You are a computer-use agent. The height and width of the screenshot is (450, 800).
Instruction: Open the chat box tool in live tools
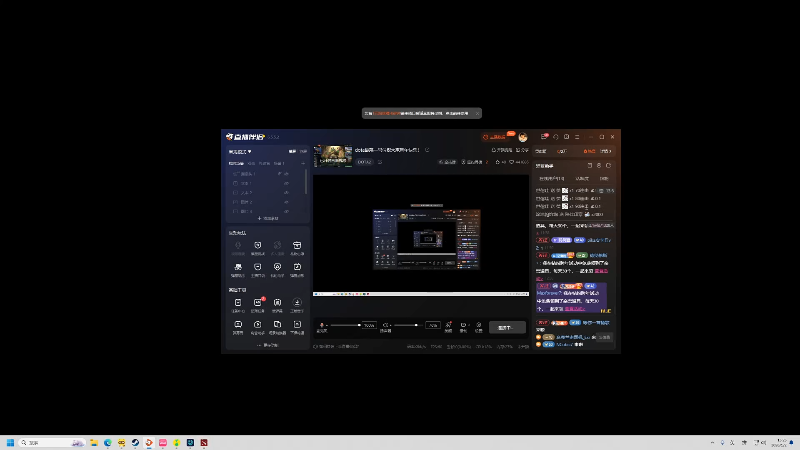(238, 324)
